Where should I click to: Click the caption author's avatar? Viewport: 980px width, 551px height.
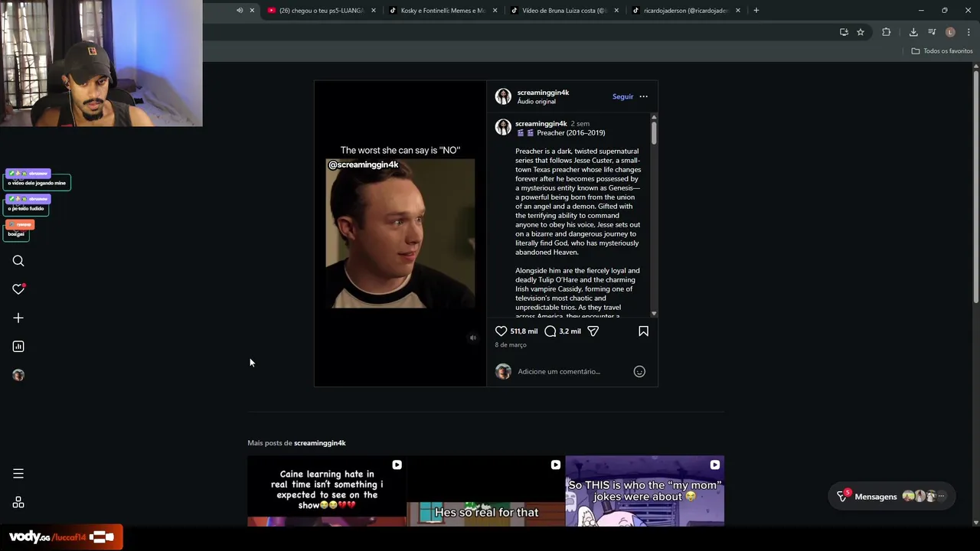(x=503, y=128)
